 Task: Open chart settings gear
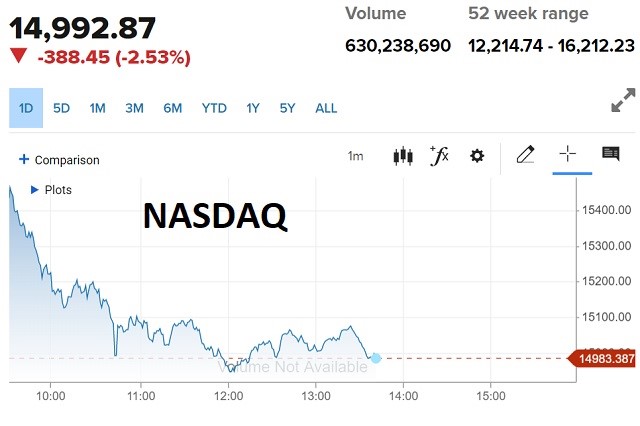point(477,156)
